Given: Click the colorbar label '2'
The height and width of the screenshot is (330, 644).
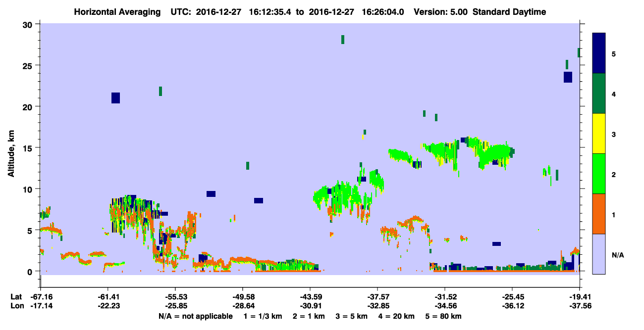Looking at the screenshot, I should point(613,174).
